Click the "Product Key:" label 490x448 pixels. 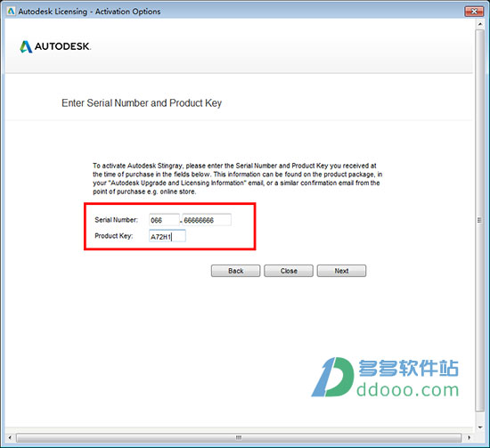114,236
